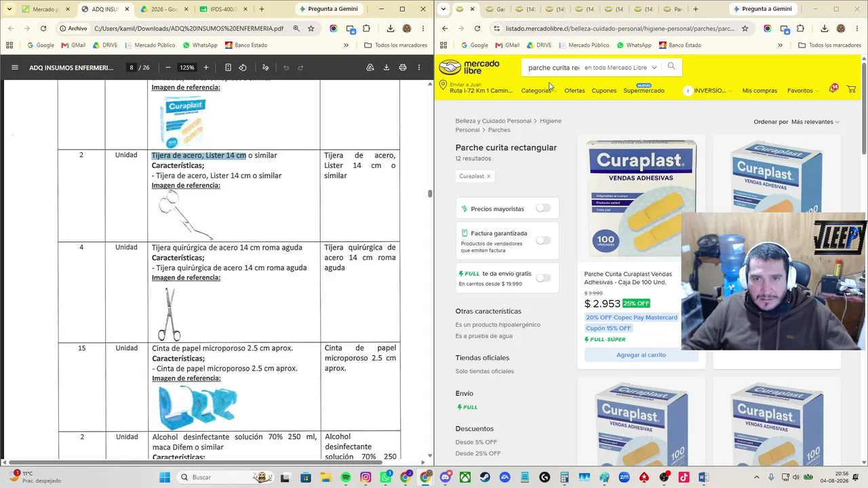The height and width of the screenshot is (488, 868).
Task: Open tab search dropdown in left window
Action: [x=9, y=9]
